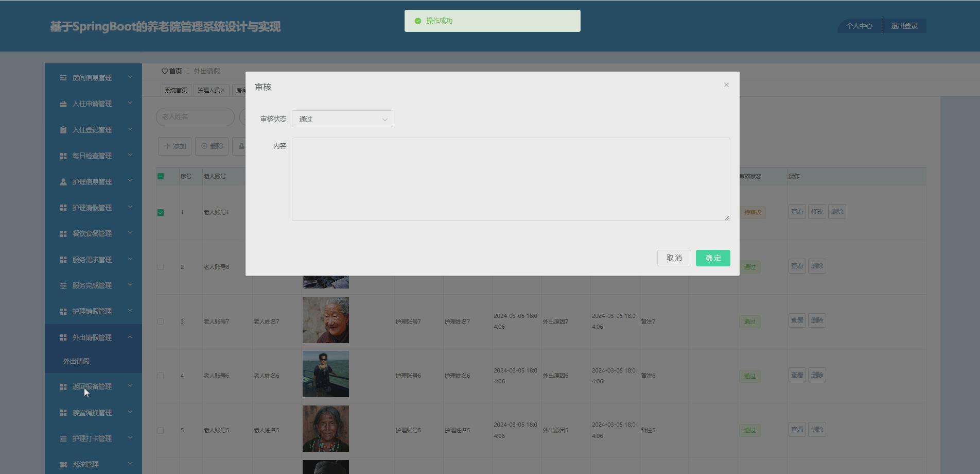The height and width of the screenshot is (474, 980).
Task: Expand the 每日检查管理 submenu chevron
Action: 130,155
